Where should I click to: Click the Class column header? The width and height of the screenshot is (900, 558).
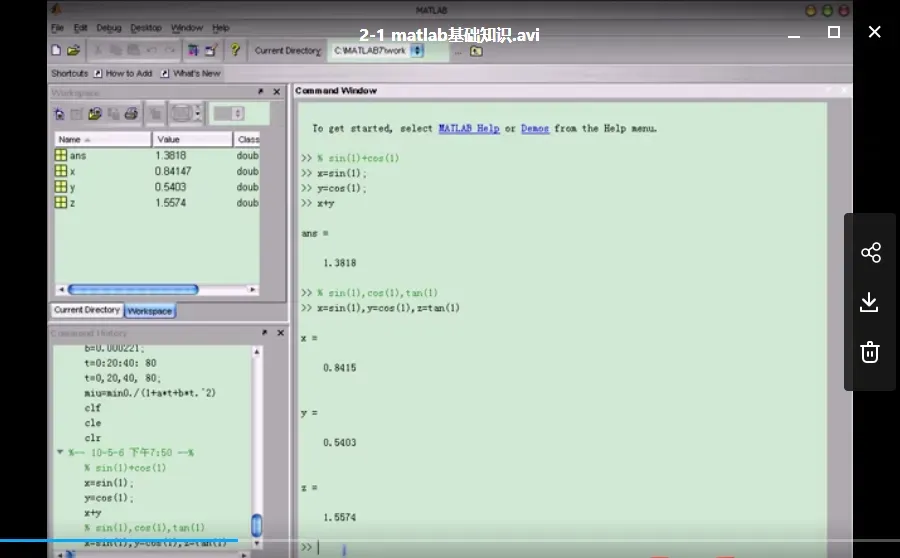point(247,140)
